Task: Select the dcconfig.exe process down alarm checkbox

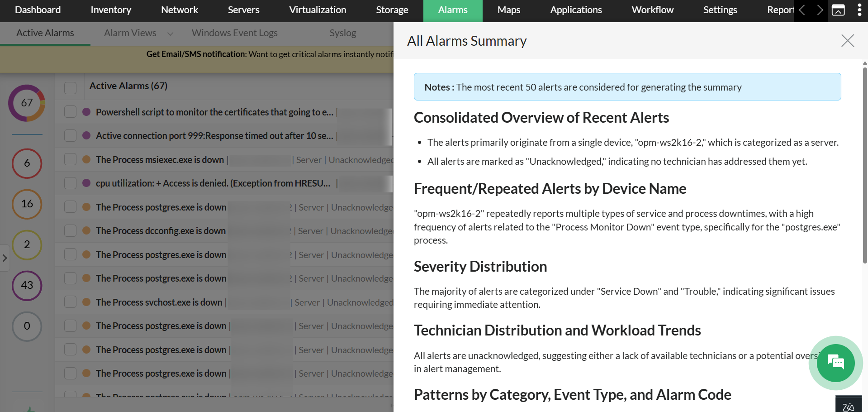Action: 70,230
